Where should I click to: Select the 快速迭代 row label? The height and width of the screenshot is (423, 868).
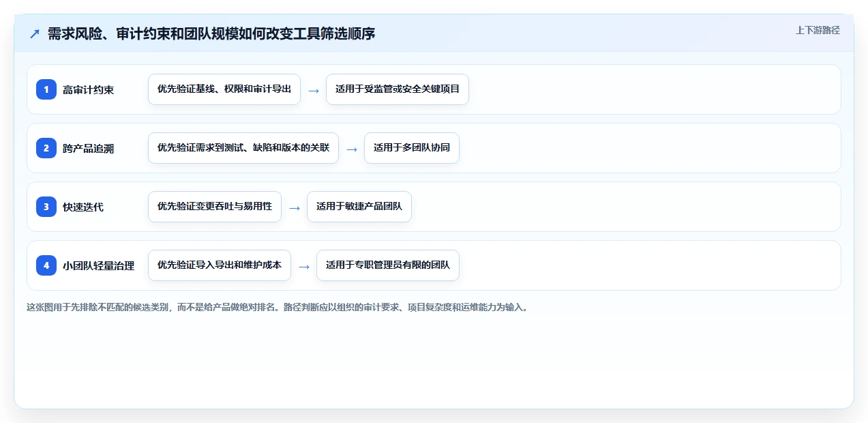(83, 207)
